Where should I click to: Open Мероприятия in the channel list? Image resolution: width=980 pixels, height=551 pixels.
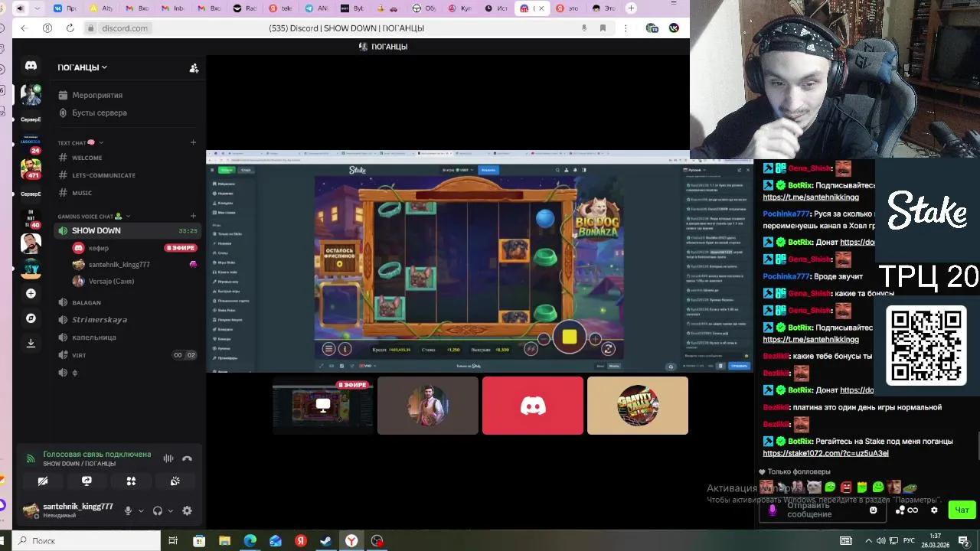97,95
